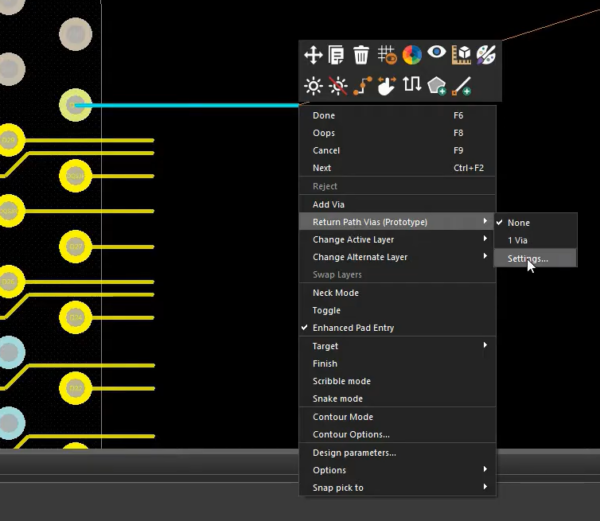Toggle Neck Mode in context menu

point(397,293)
